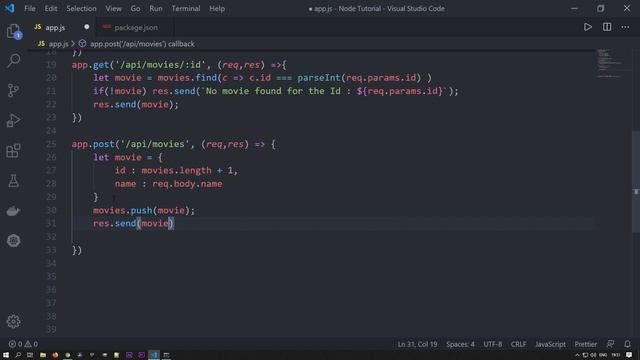Select language mode JavaScript
Screen dimensions: 640x360
click(x=550, y=344)
